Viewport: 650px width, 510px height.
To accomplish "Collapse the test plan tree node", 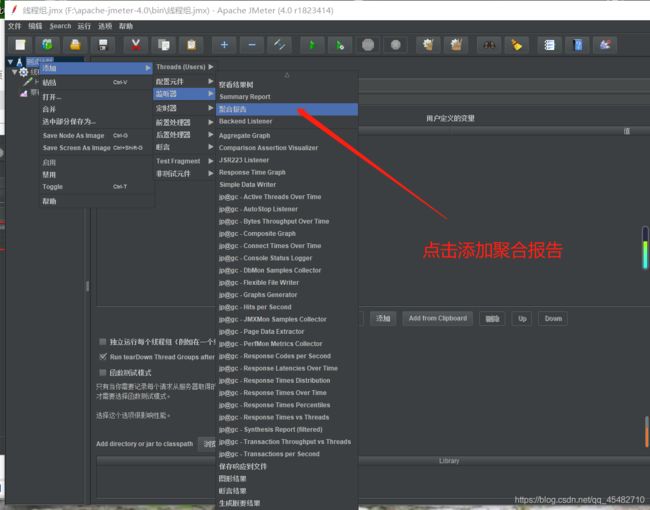I will tap(10, 62).
